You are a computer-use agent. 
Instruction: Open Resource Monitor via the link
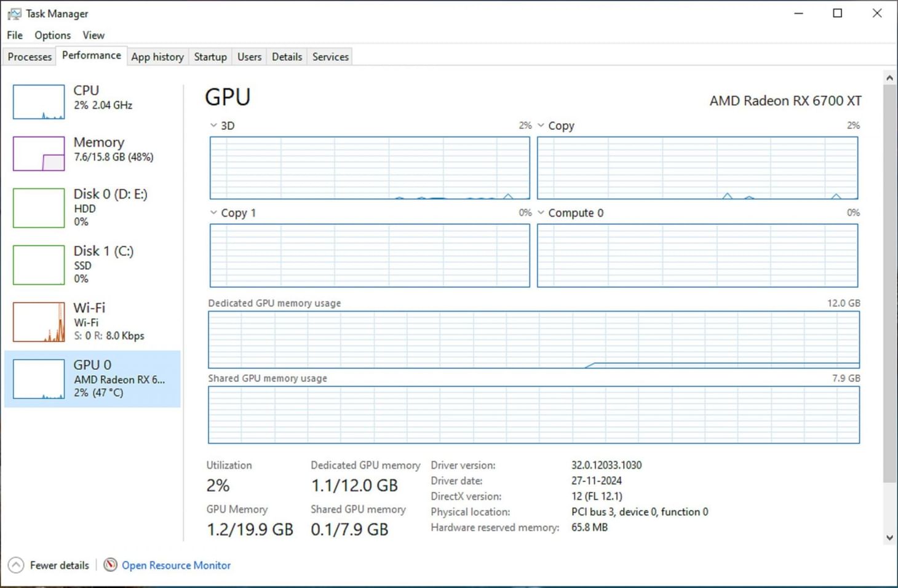pos(177,565)
